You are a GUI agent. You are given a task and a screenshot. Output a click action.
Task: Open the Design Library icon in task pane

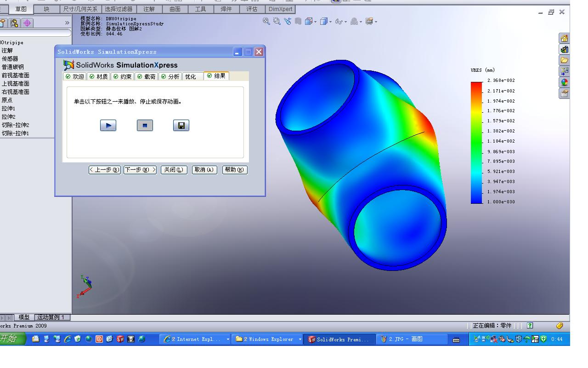pyautogui.click(x=564, y=50)
